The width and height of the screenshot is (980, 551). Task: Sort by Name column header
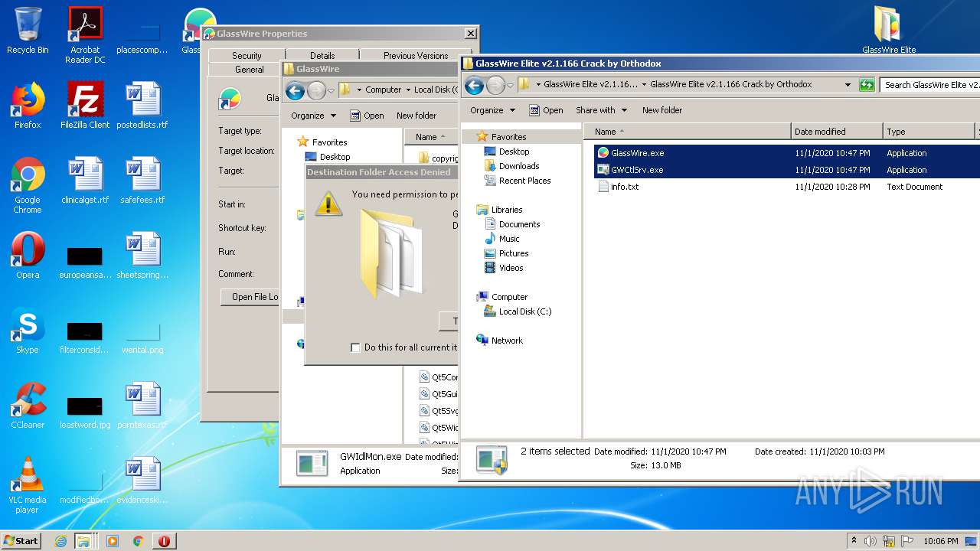pyautogui.click(x=687, y=132)
